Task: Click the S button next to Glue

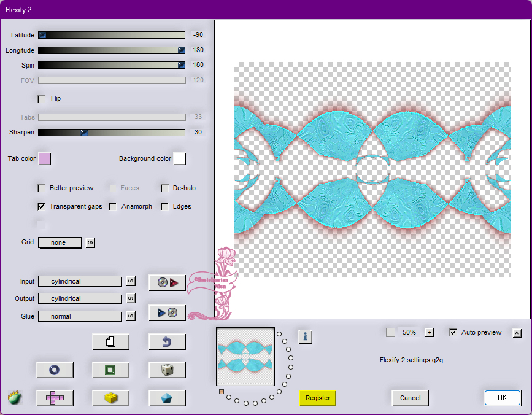Action: [x=131, y=316]
